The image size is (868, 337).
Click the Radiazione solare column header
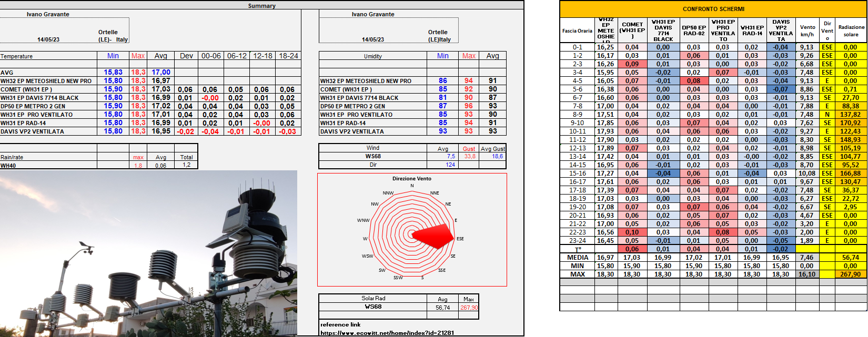(x=851, y=30)
